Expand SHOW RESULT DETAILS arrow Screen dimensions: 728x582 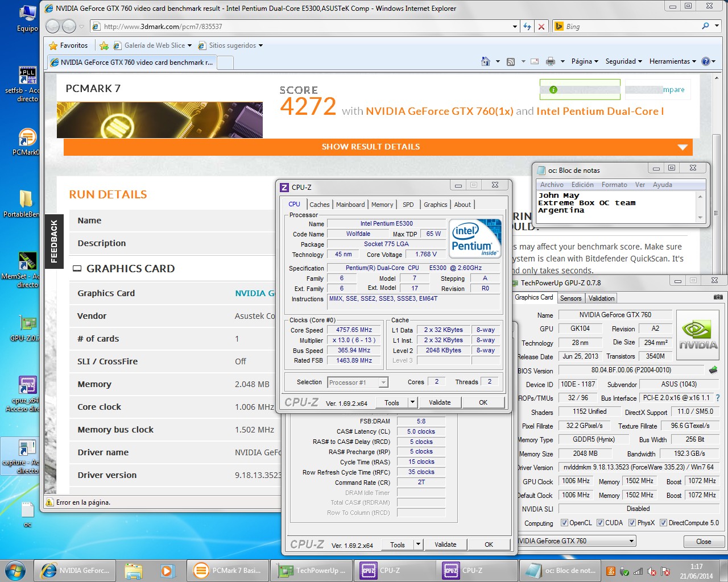coord(682,147)
